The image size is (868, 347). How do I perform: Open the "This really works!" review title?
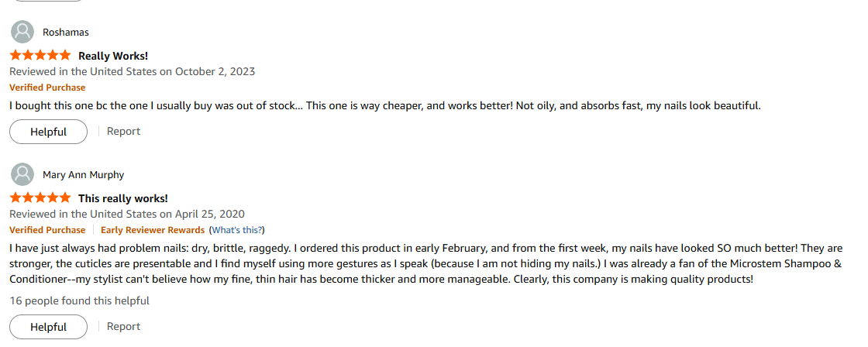pyautogui.click(x=122, y=198)
